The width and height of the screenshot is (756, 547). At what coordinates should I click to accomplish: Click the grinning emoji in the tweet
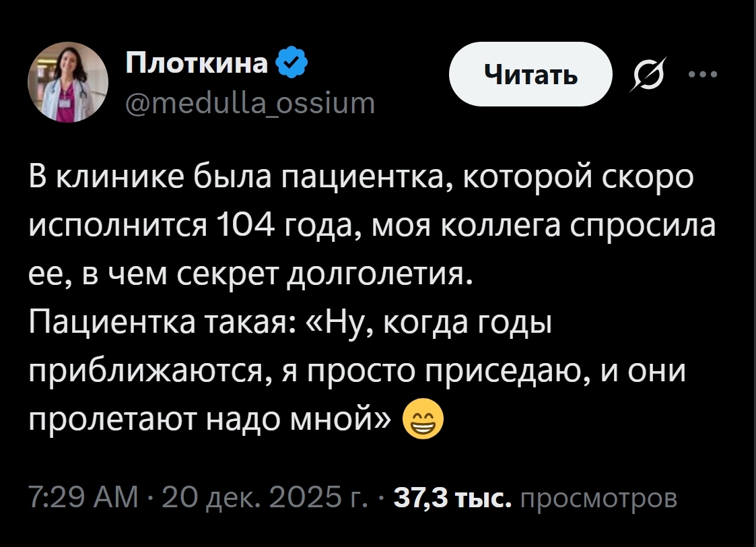423,421
